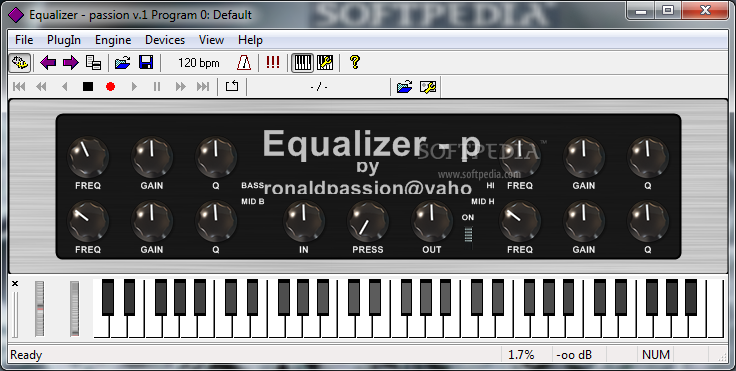
Task: Click the program list icon beside arrows
Action: pyautogui.click(x=93, y=62)
